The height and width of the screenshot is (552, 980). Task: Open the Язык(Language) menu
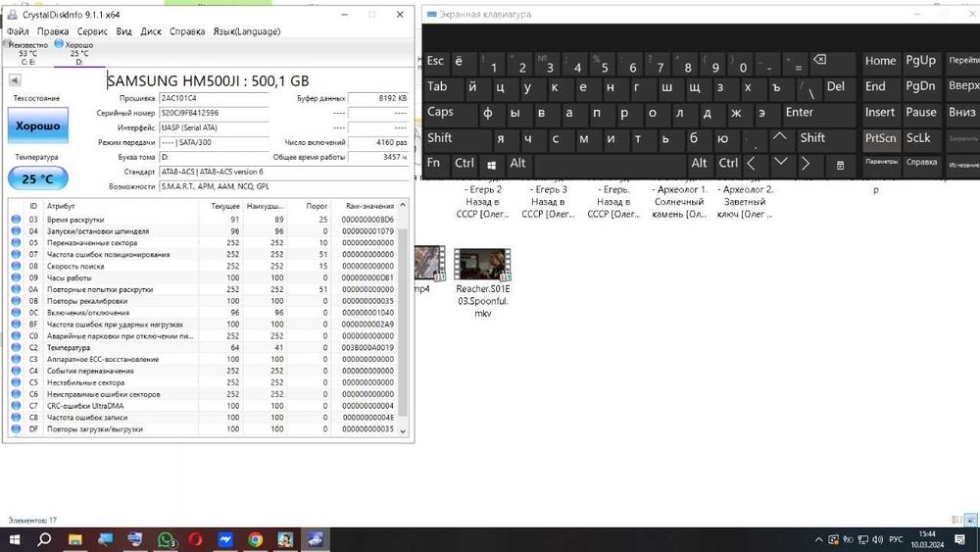coord(246,31)
